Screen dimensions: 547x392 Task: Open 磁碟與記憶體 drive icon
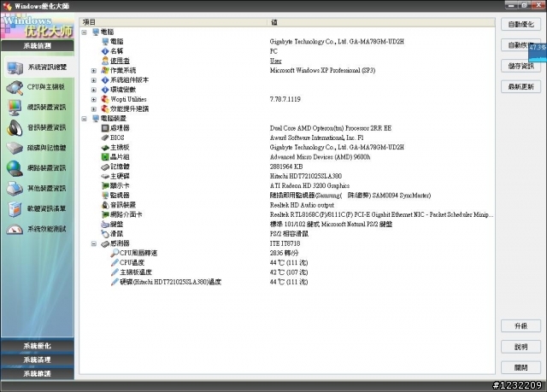(x=15, y=148)
